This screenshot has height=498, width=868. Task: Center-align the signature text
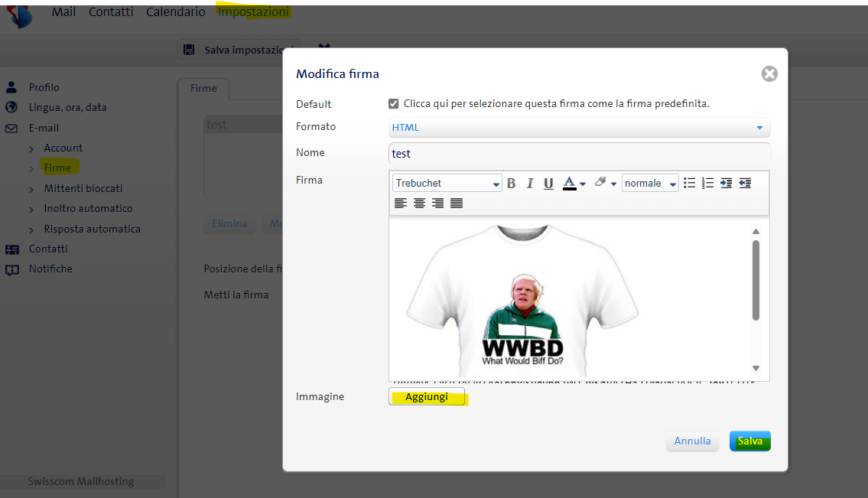click(x=419, y=203)
